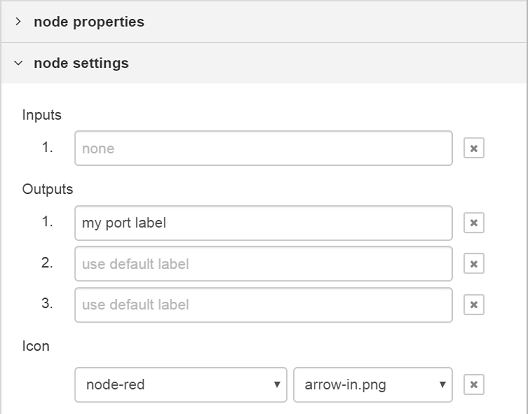
Task: Clear the Inputs port 1 label
Action: point(474,148)
